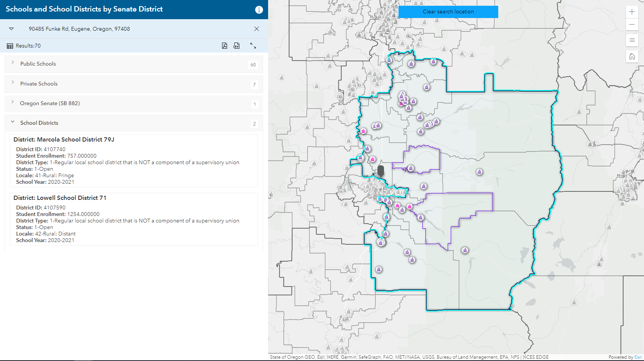
Task: Select the searched location pin on the map
Action: tap(380, 171)
